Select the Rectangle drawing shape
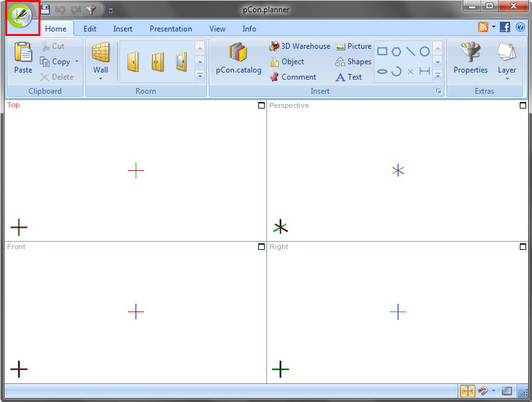 click(382, 51)
